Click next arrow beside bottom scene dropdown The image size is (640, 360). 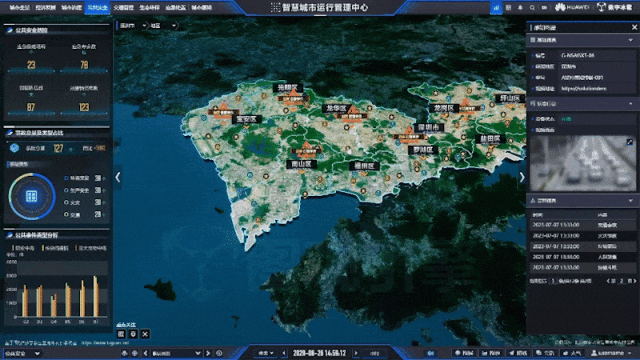(208, 353)
